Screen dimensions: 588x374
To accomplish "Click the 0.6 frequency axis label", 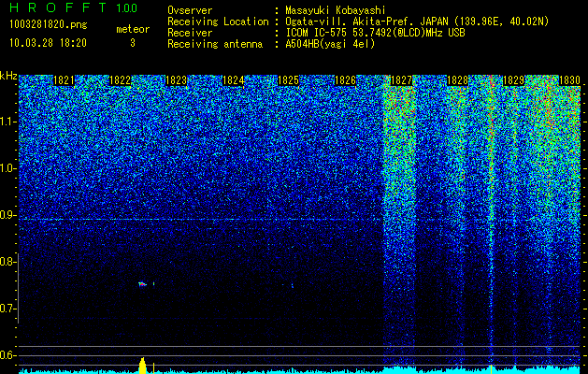I will click(7, 355).
